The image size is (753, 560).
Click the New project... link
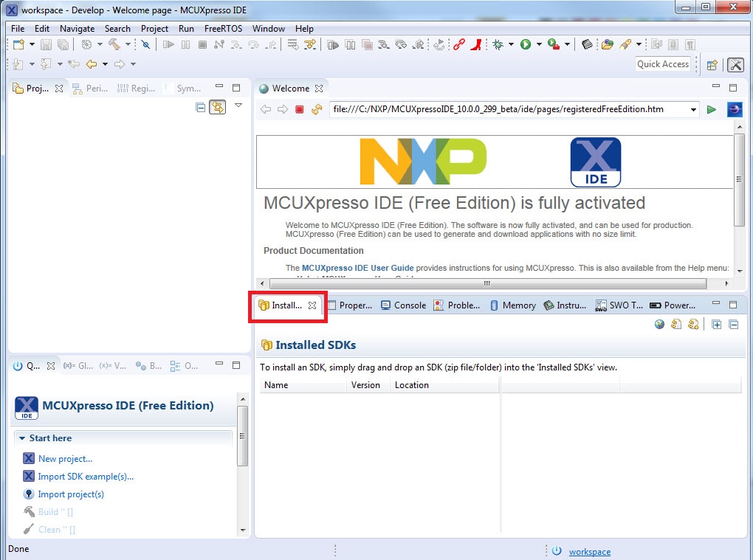tap(65, 458)
